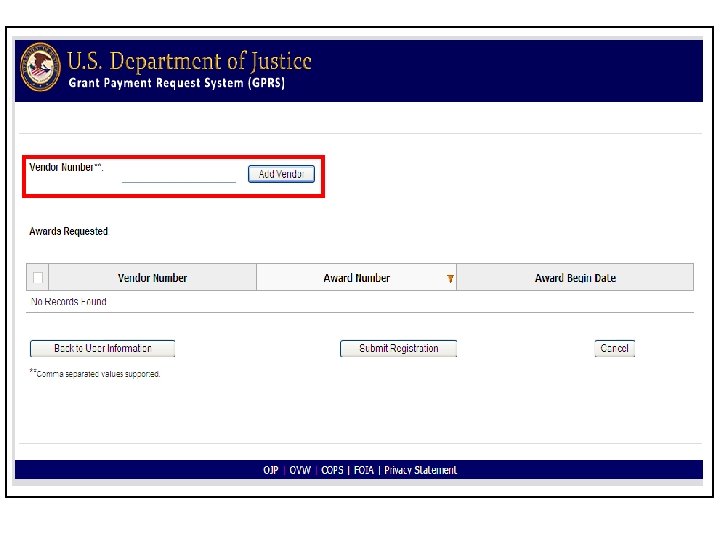Click 'Comma separated values supported' note

(x=95, y=373)
